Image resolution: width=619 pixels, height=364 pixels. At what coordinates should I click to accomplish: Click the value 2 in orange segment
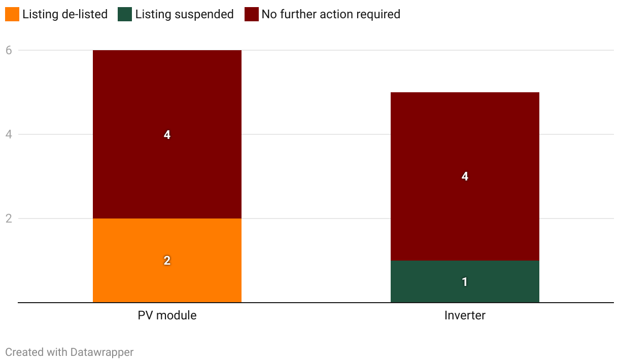(167, 261)
